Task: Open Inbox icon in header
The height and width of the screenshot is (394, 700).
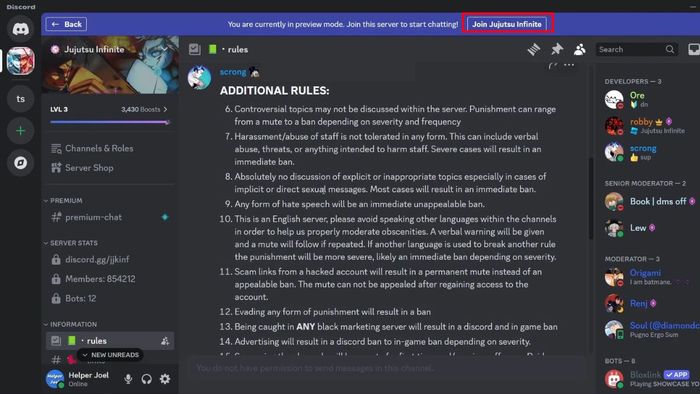Action: click(694, 49)
